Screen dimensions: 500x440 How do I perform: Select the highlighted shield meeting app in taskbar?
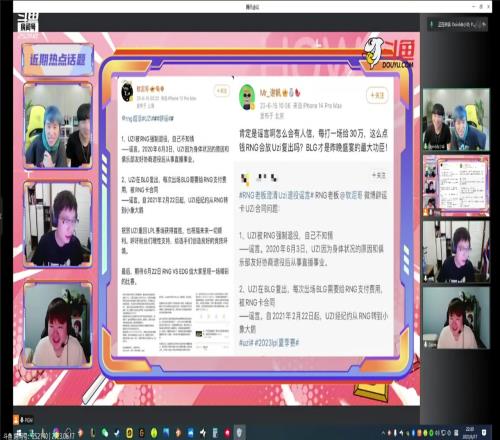(x=240, y=433)
